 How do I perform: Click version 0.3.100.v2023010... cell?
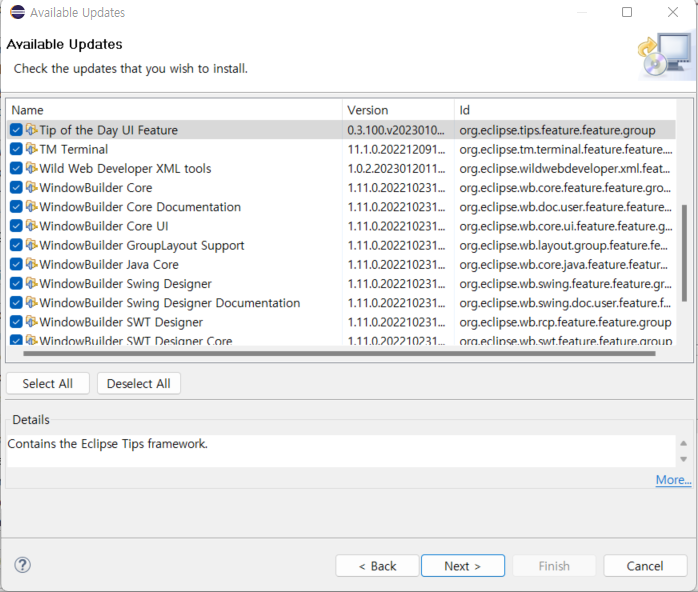pos(396,130)
